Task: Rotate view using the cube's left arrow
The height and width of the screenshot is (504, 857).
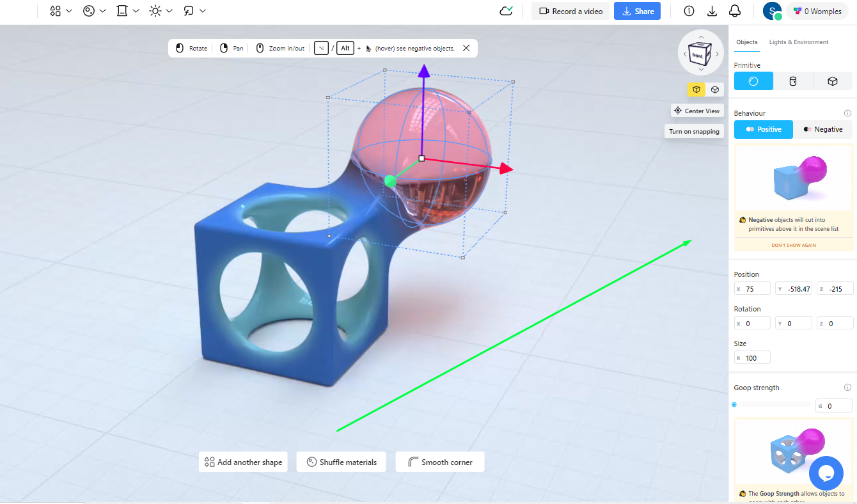Action: (x=685, y=54)
